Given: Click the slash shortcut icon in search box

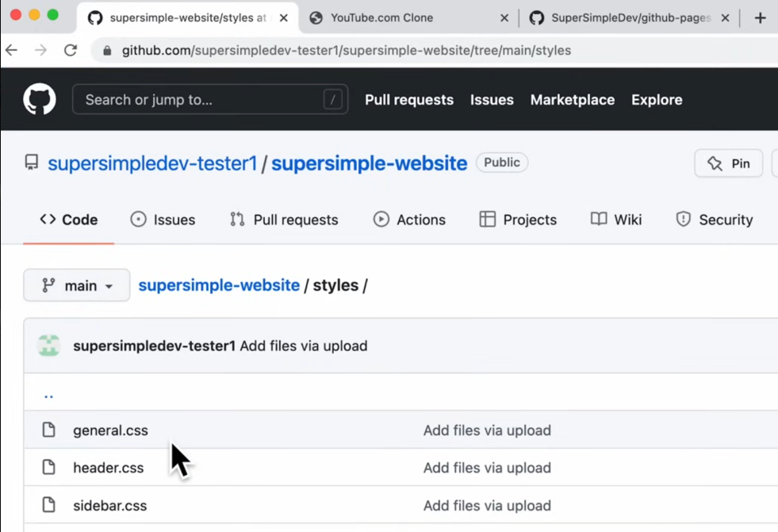Looking at the screenshot, I should pos(332,100).
